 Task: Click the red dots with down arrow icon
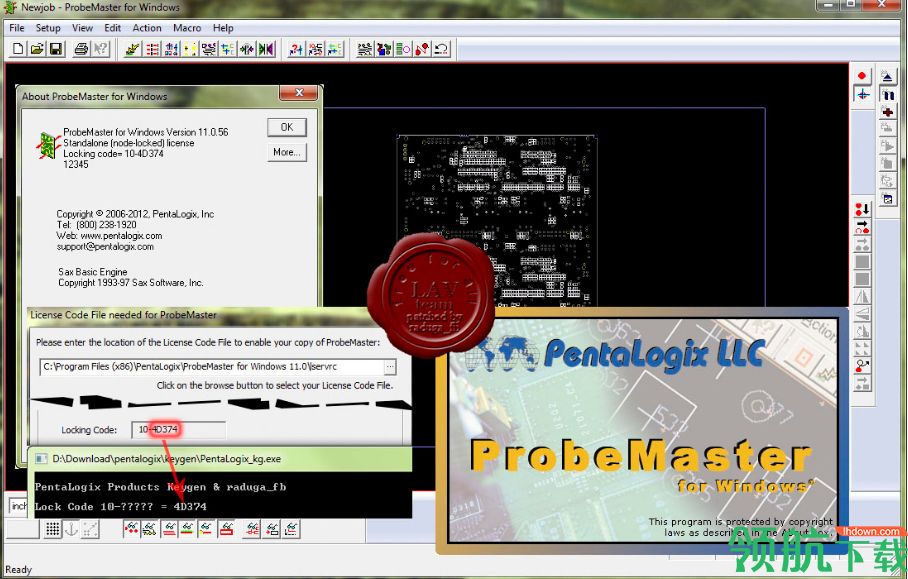[862, 209]
